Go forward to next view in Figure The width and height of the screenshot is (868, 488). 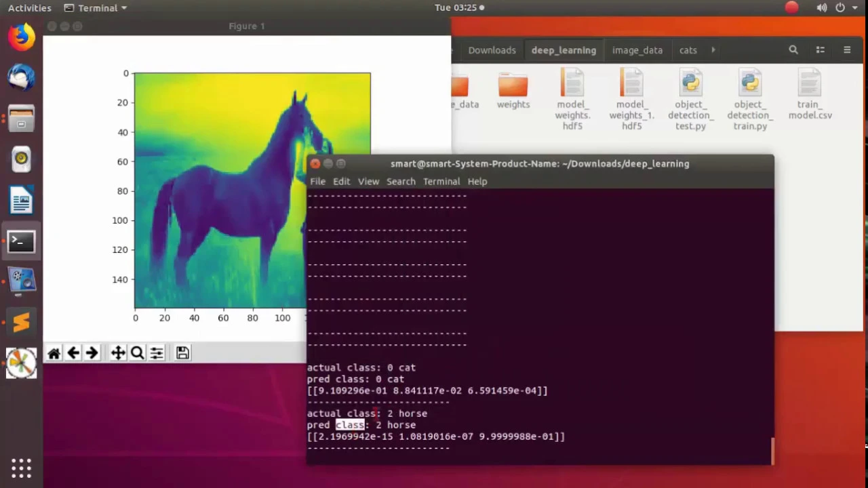point(92,352)
